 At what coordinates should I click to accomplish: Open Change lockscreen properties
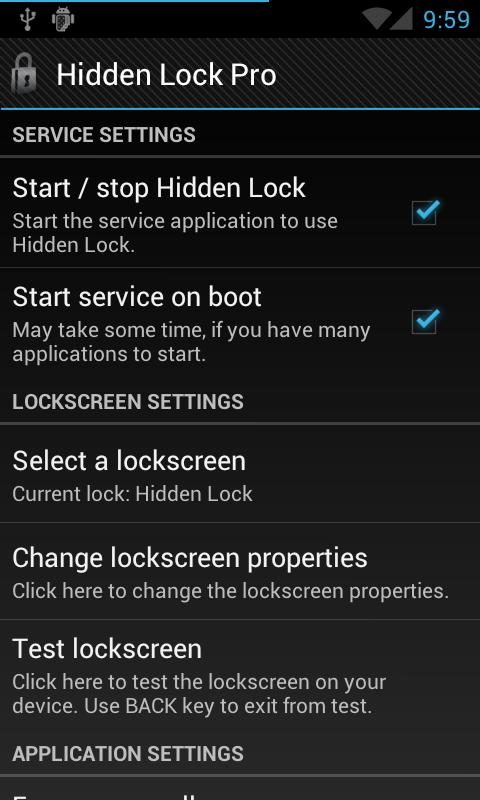coord(240,571)
